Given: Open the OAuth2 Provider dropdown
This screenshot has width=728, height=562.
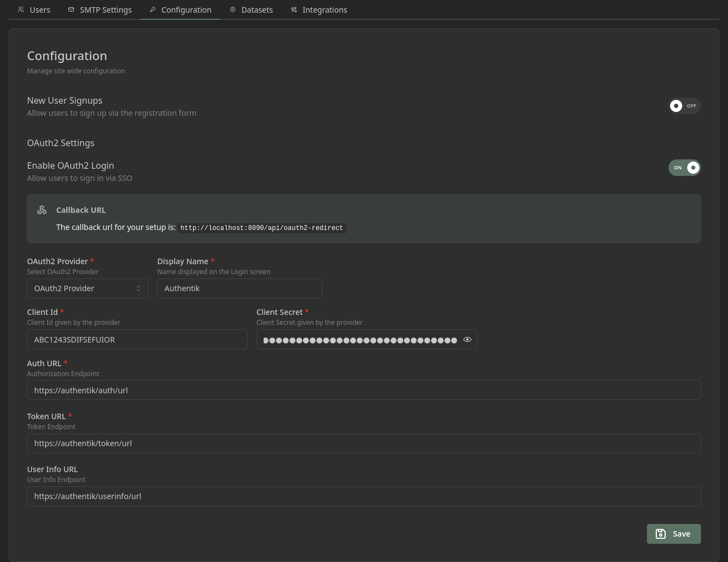Looking at the screenshot, I should click(88, 288).
